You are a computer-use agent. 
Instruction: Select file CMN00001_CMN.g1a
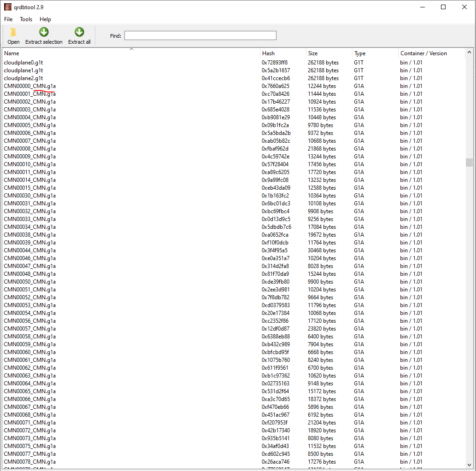coord(30,94)
